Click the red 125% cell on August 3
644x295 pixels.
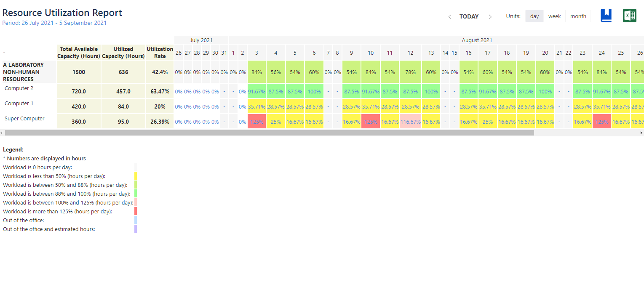tap(257, 122)
